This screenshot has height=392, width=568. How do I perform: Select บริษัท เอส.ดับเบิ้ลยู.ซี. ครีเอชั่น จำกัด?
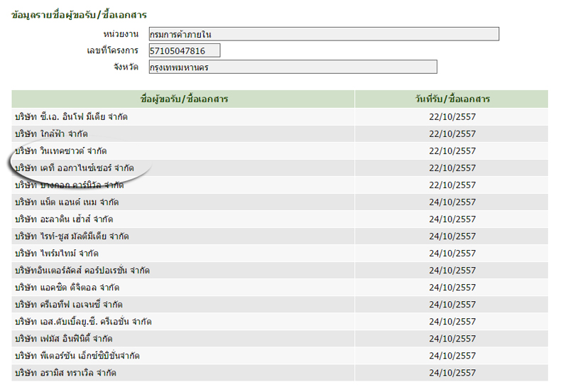pyautogui.click(x=82, y=322)
